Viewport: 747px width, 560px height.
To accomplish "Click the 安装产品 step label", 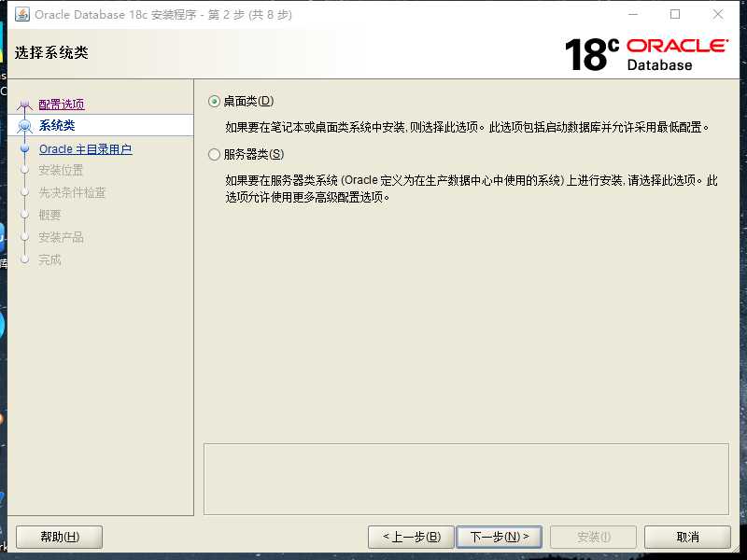I will [x=61, y=238].
